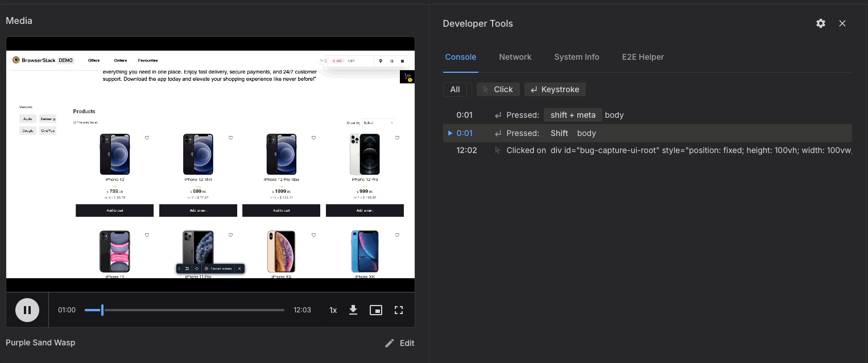Click the BrowserStack DEMO logo in video
The width and height of the screenshot is (868, 363).
click(x=43, y=60)
